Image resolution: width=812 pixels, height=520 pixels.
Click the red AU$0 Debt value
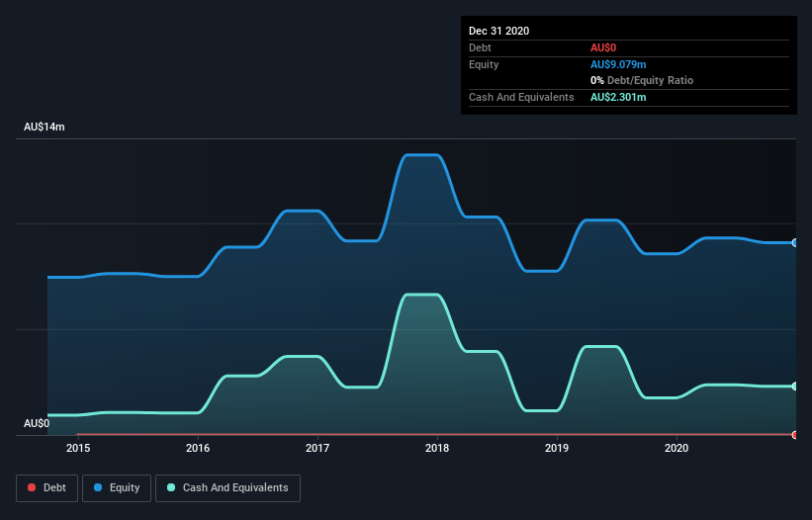pyautogui.click(x=603, y=47)
